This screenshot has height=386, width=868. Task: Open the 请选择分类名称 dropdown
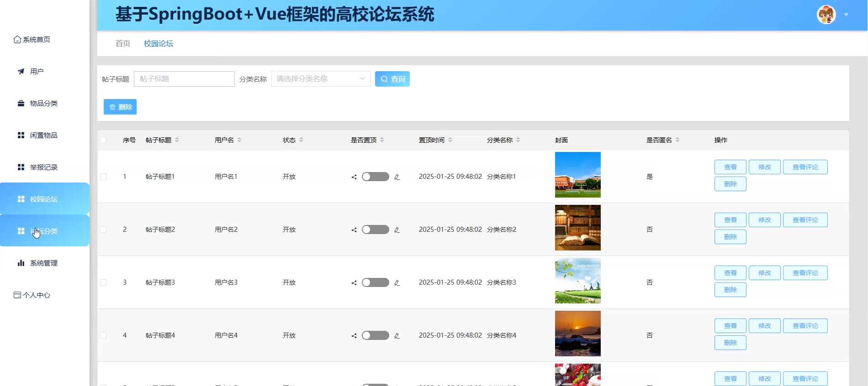[321, 79]
